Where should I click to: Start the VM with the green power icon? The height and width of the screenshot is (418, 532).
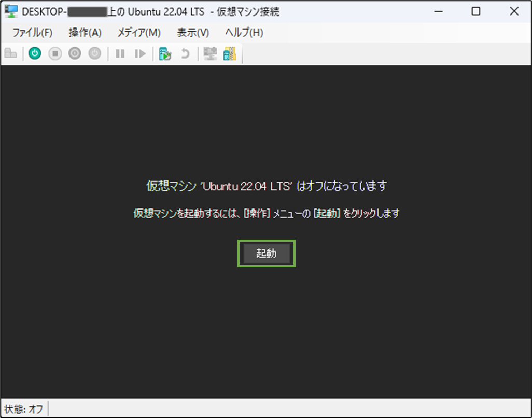point(34,53)
